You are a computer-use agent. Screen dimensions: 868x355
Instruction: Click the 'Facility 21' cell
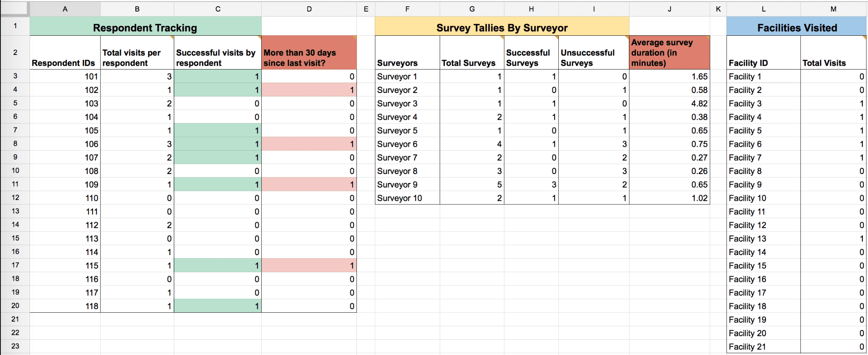click(x=763, y=347)
